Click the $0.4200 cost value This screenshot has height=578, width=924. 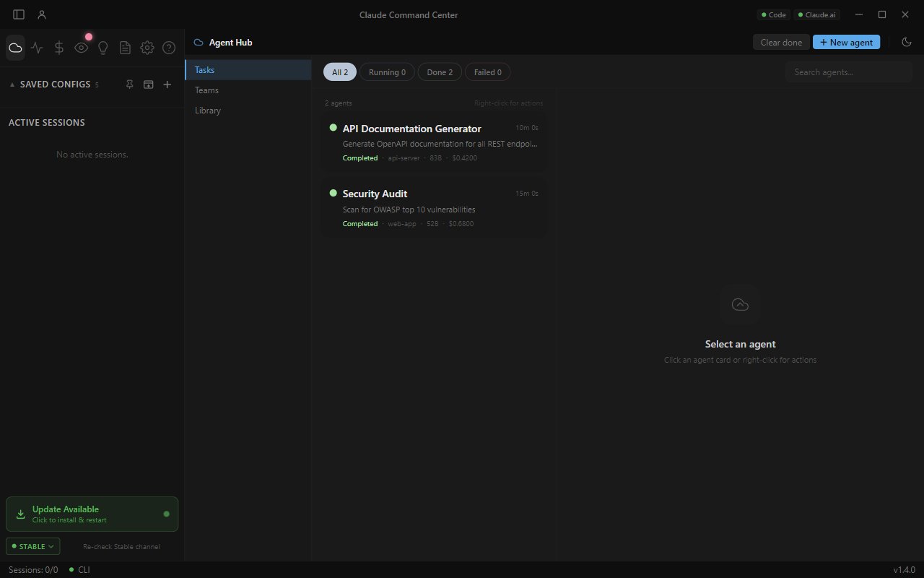coord(464,158)
